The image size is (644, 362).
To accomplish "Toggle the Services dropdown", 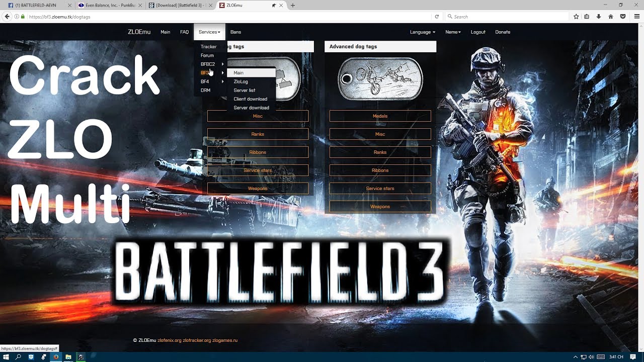I will (209, 32).
